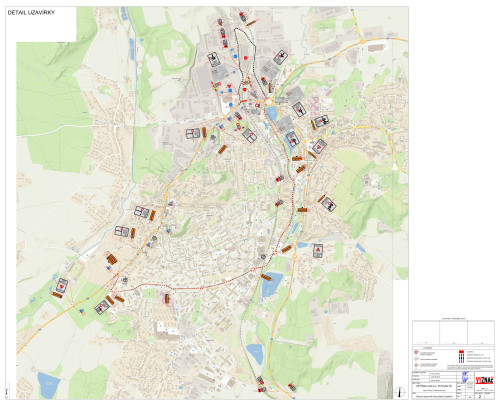Select the orange road sign legend icon
500x404 pixels.
pyautogui.click(x=416, y=365)
